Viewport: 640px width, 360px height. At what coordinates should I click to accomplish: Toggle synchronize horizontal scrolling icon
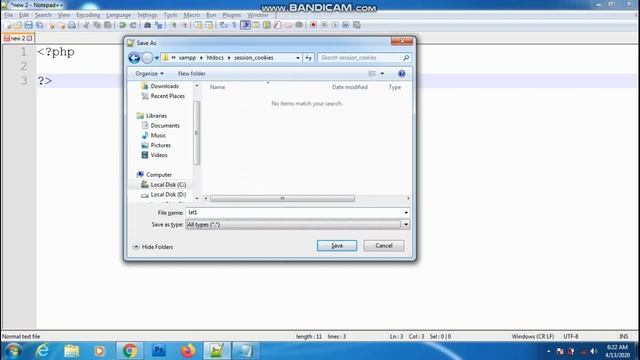point(209,25)
